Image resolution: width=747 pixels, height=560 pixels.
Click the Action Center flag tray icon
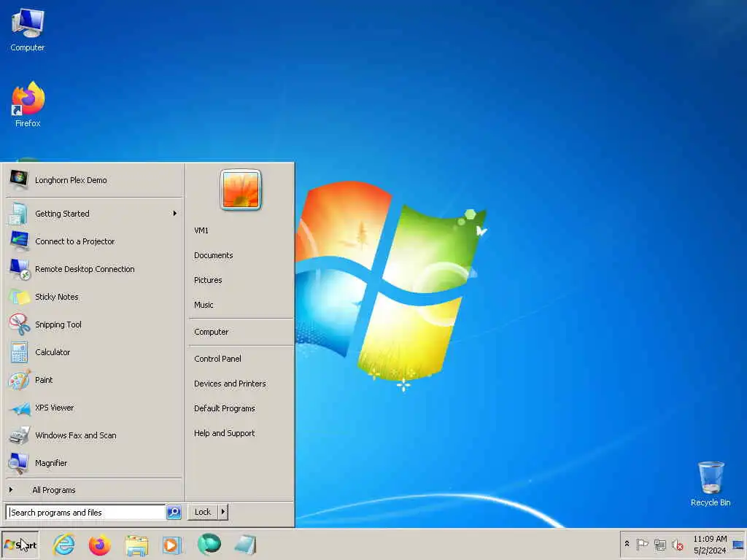642,544
